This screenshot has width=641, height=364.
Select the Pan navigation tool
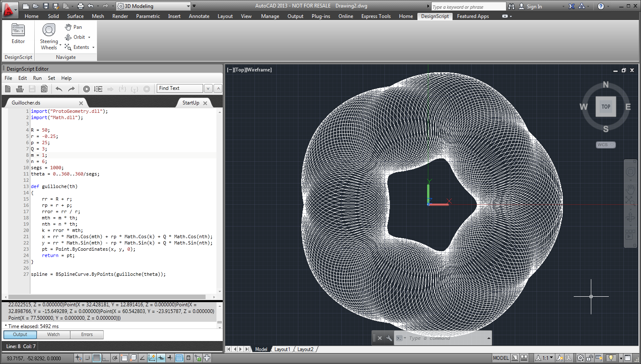(x=74, y=27)
